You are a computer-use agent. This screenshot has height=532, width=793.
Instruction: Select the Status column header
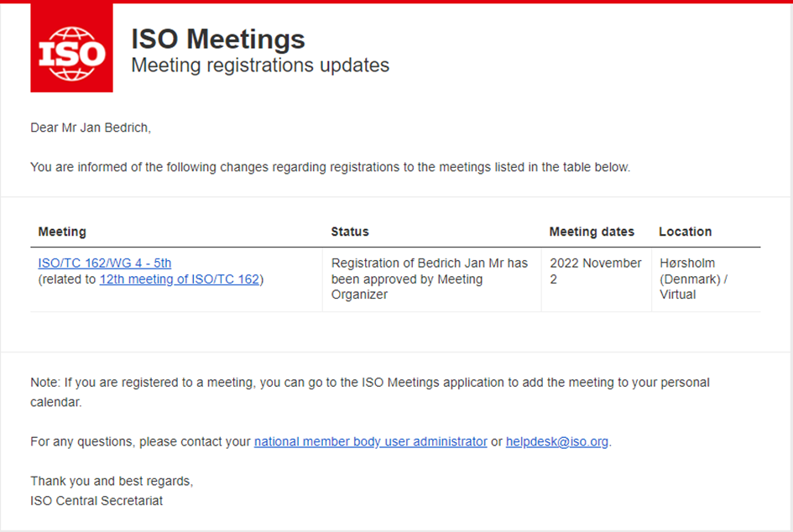tap(350, 232)
